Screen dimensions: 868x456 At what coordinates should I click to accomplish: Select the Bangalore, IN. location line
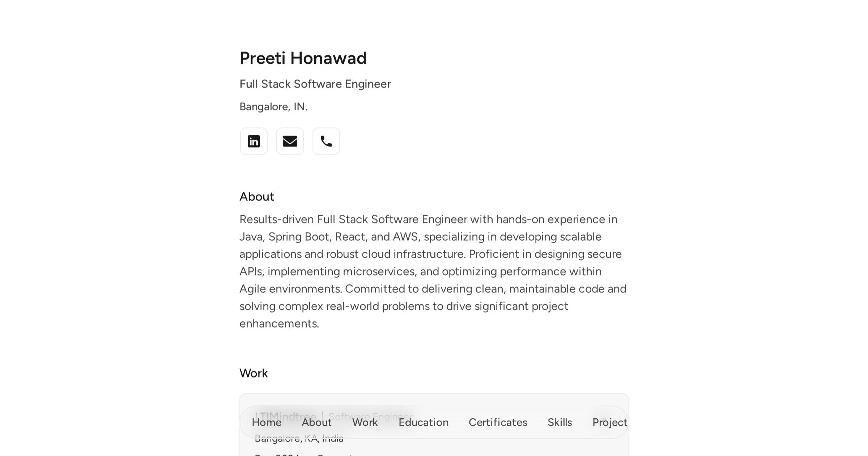click(x=273, y=106)
